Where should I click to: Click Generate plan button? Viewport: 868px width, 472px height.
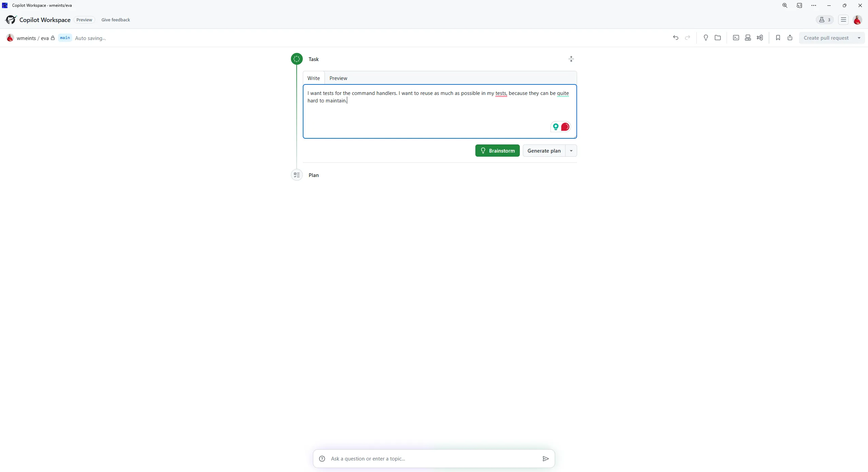(x=544, y=151)
